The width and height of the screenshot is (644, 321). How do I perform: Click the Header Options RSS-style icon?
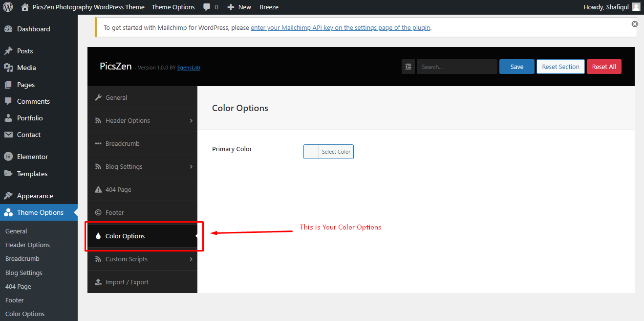tap(98, 120)
